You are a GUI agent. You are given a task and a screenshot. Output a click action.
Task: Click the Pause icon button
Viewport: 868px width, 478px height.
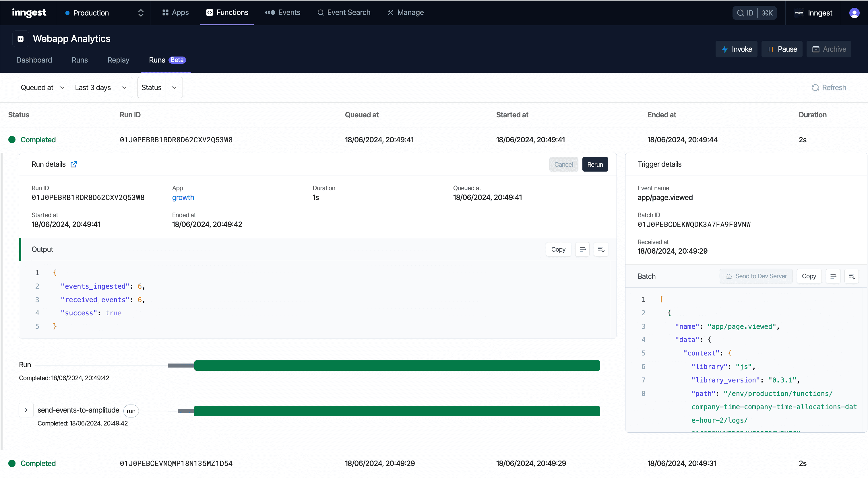[x=782, y=49]
